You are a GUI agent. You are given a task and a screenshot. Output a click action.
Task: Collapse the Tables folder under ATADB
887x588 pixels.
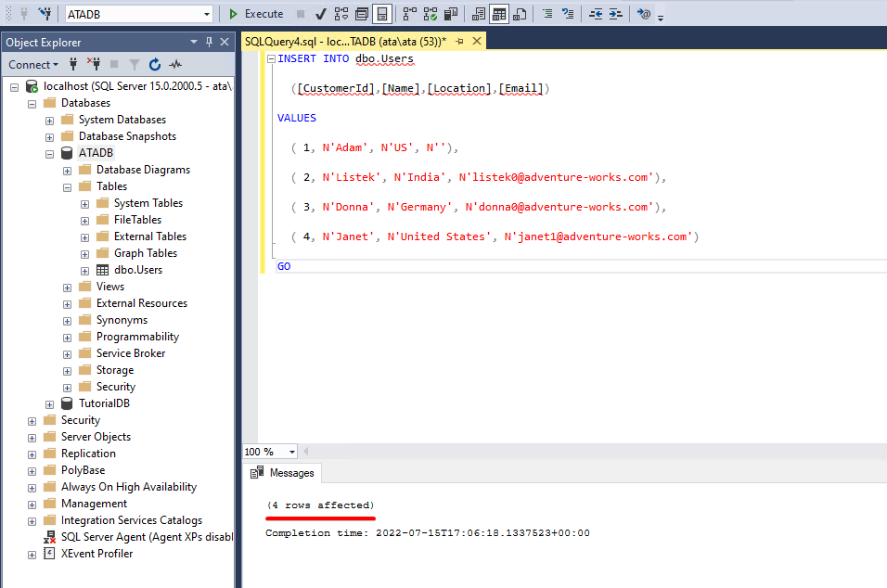tap(68, 187)
